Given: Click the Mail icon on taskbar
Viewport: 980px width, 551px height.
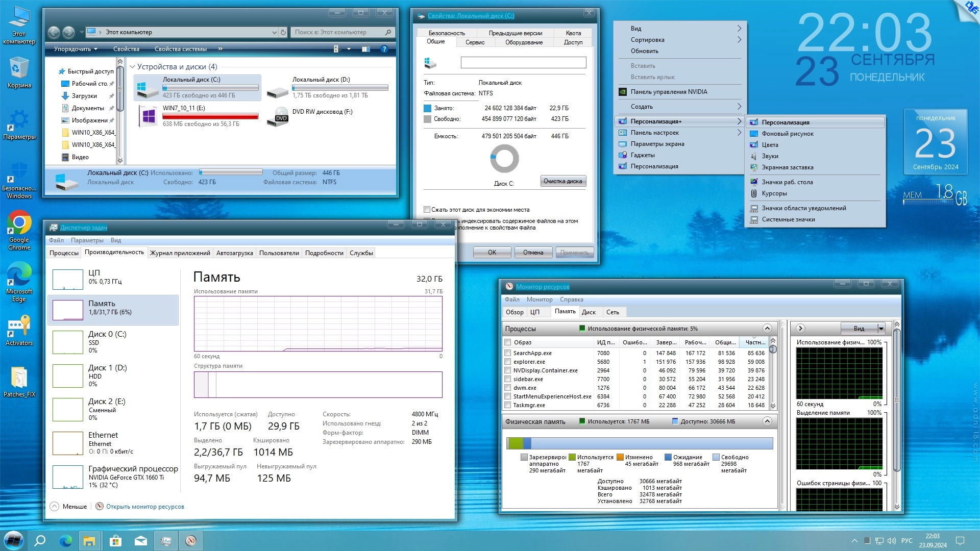Looking at the screenshot, I should pyautogui.click(x=141, y=541).
